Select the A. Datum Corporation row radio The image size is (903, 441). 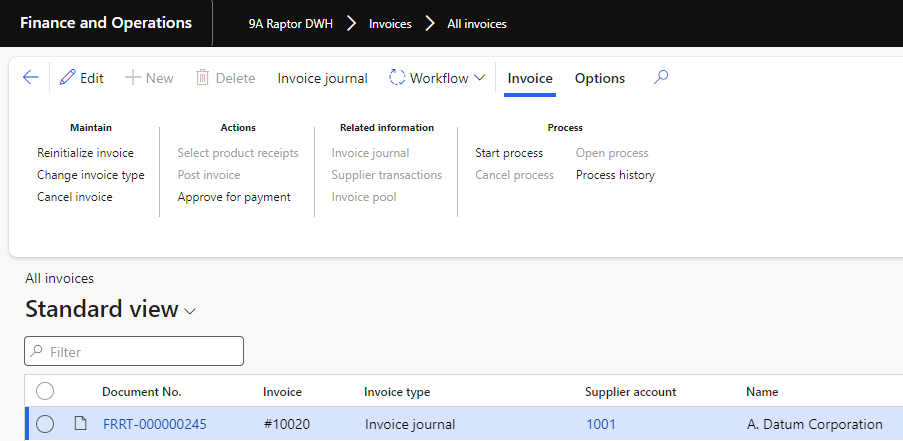45,424
